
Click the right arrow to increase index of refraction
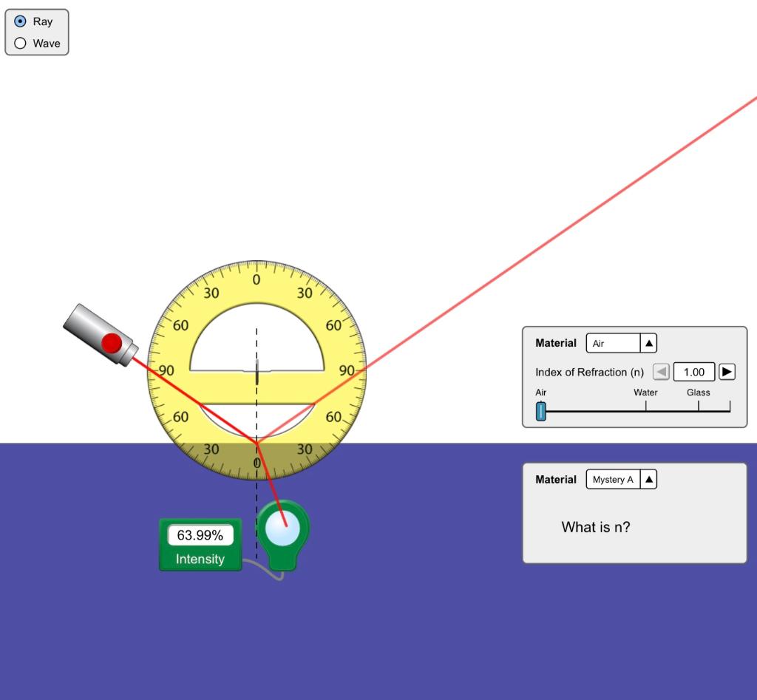tap(727, 372)
